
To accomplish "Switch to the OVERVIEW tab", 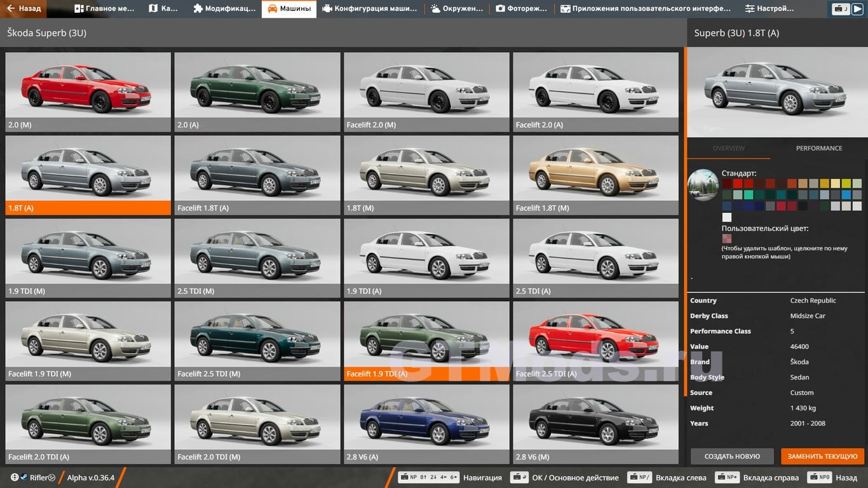I will (x=729, y=148).
